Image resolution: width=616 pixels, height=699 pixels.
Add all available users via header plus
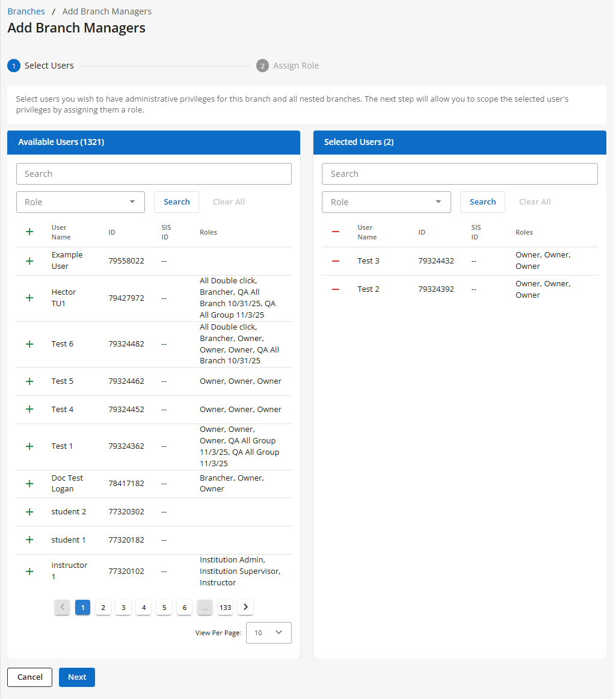tap(29, 232)
